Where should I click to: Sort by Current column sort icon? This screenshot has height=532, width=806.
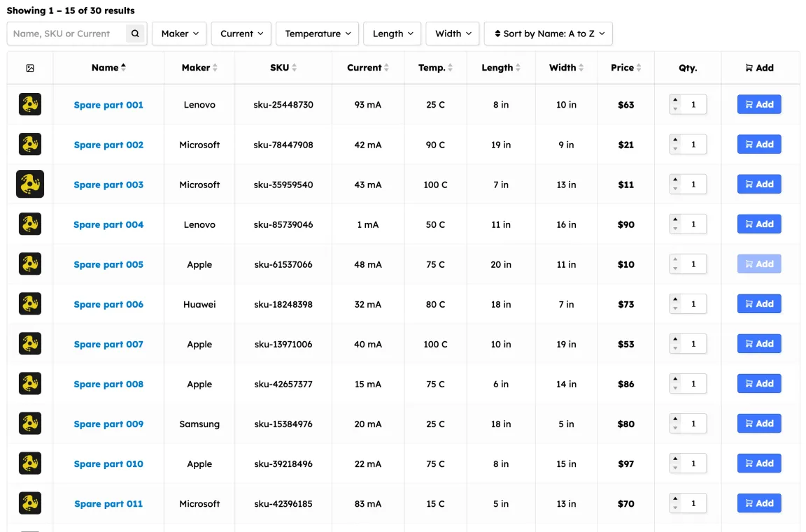[386, 68]
